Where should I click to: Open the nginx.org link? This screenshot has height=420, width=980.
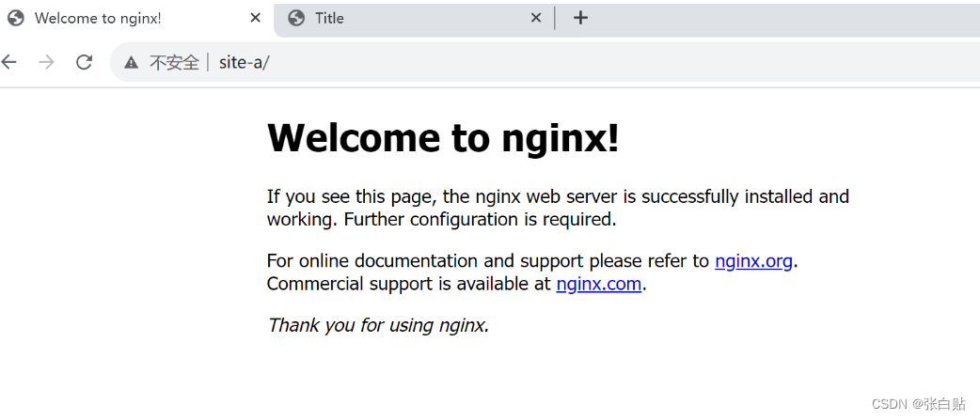753,261
